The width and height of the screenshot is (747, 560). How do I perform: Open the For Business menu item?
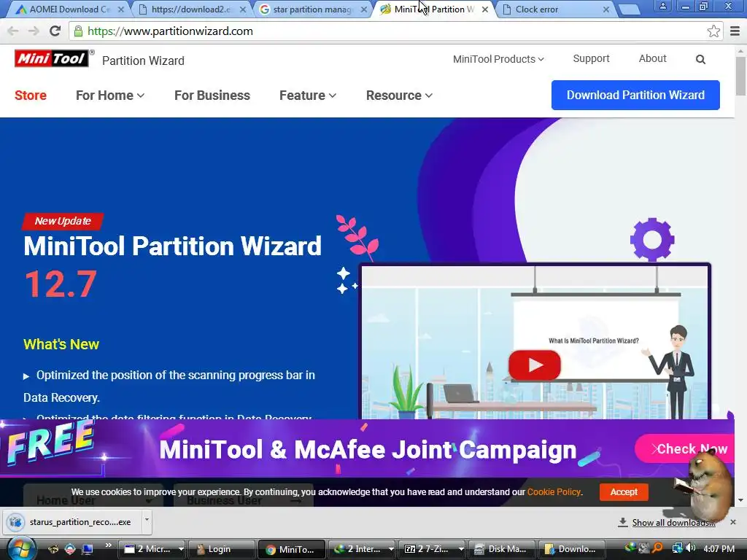click(x=212, y=96)
